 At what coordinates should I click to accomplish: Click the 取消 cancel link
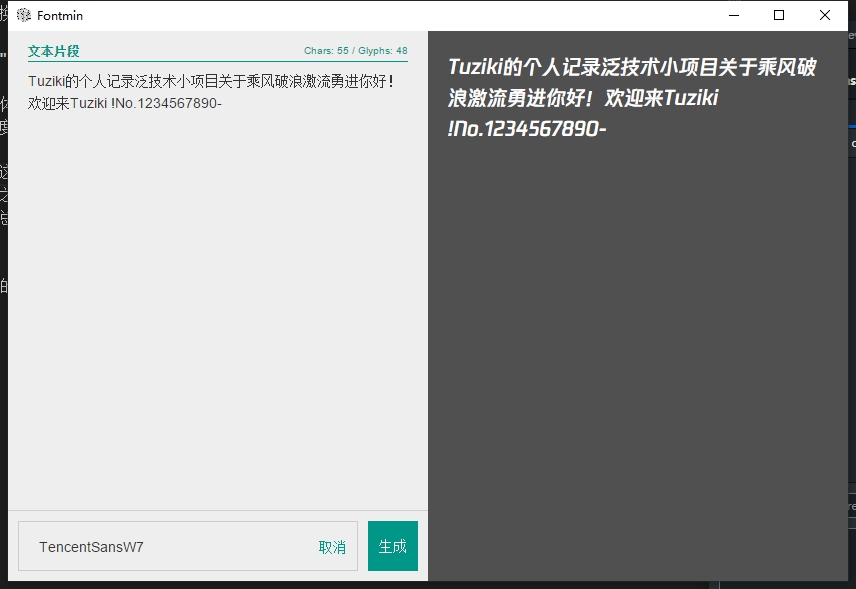[x=332, y=547]
